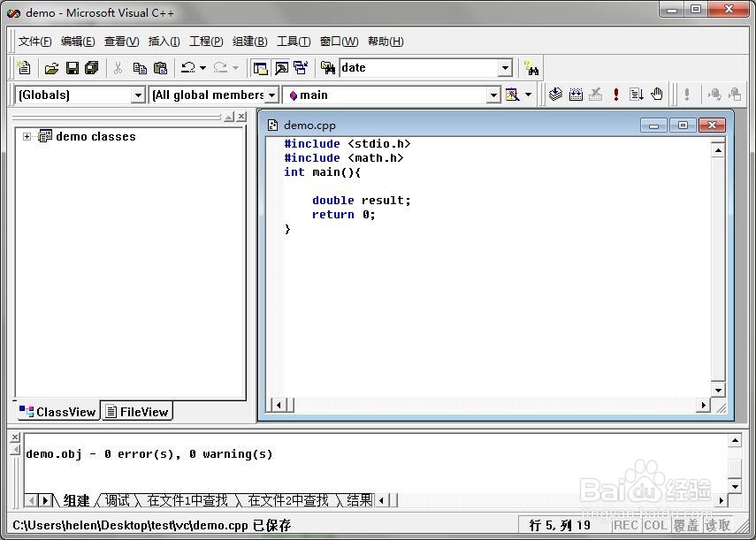Viewport: 756px width, 540px height.
Task: Click the '#include <math.h>' code line
Action: coord(343,158)
